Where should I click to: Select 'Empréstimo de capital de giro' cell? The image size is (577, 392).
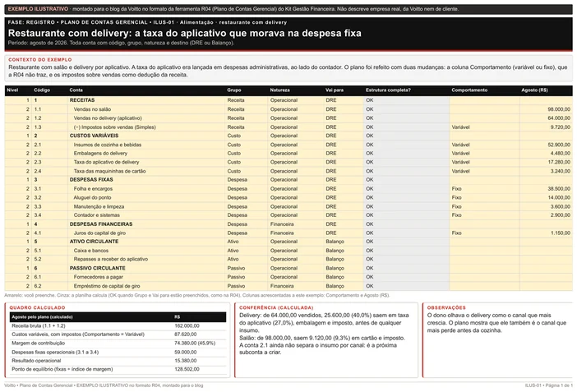(107, 286)
